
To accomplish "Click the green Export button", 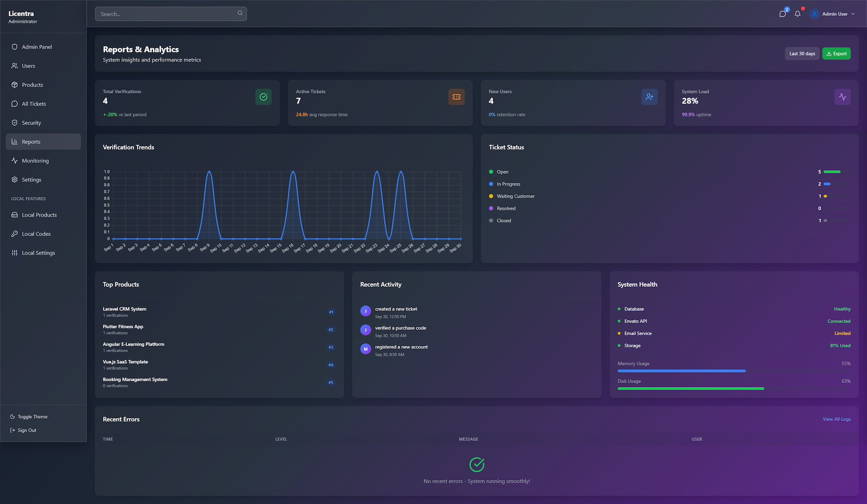I will click(x=836, y=54).
